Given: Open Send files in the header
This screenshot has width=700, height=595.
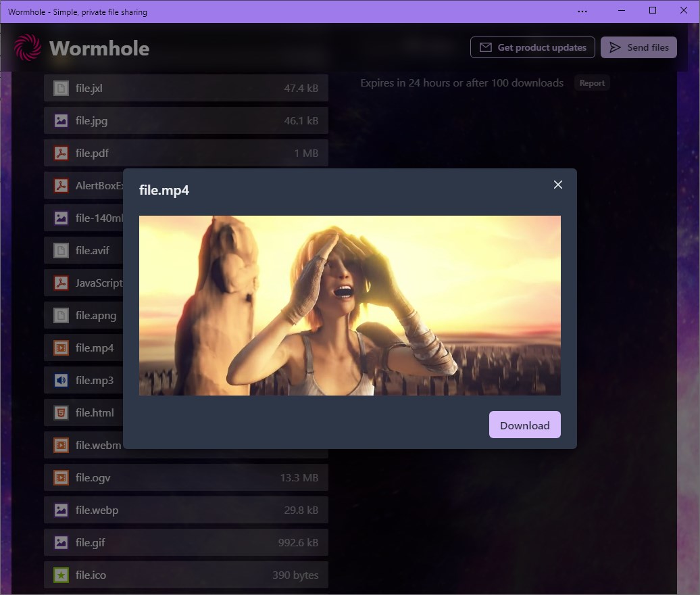Looking at the screenshot, I should 639,47.
